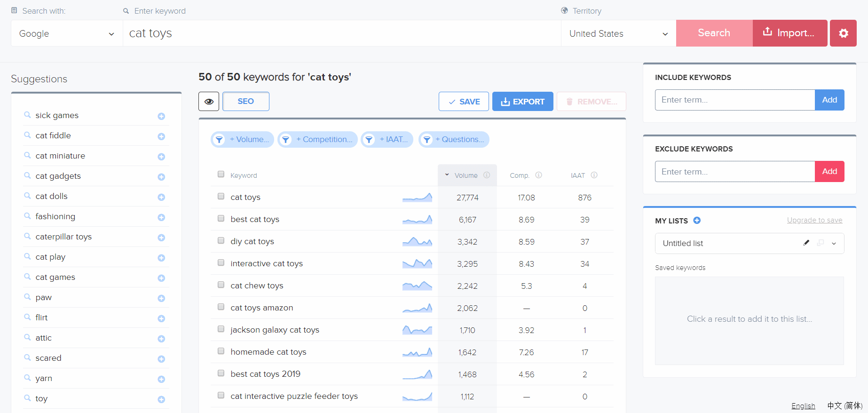Focus the Exclude Keywords term field
868x413 pixels.
pos(735,171)
